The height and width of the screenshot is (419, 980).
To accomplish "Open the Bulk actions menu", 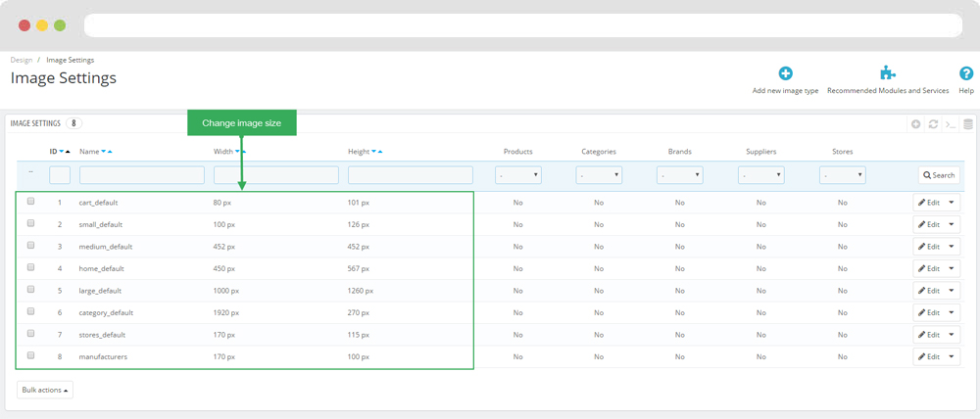I will [x=45, y=390].
